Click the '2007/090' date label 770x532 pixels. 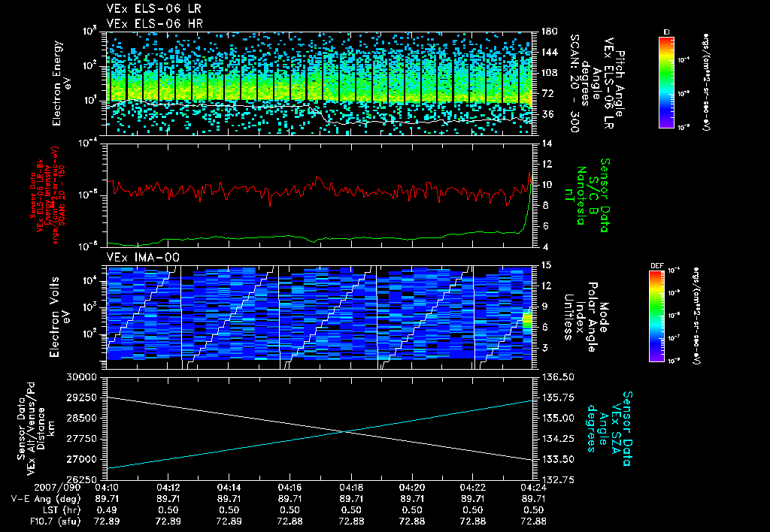(56, 488)
